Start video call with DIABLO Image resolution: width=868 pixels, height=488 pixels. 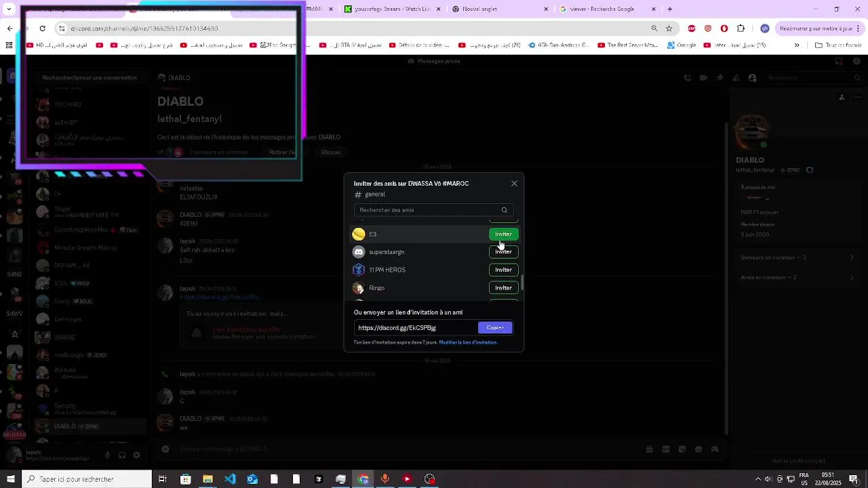(x=704, y=78)
